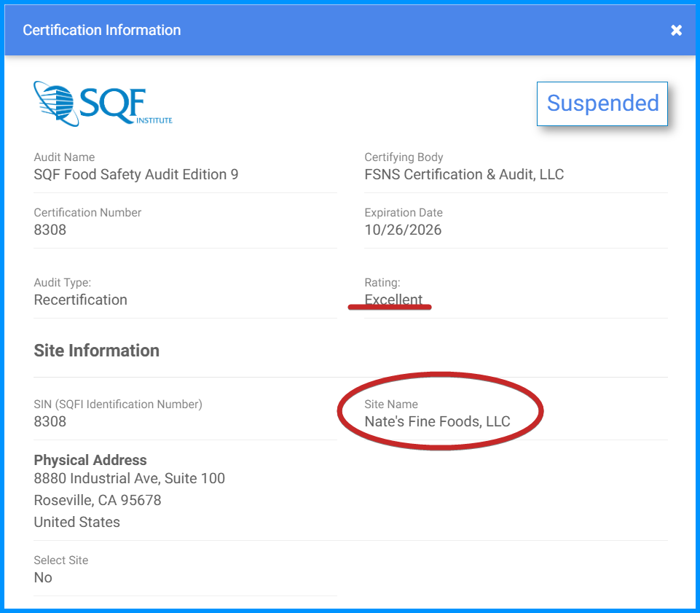Image resolution: width=700 pixels, height=613 pixels.
Task: Close the Certification Information dialog
Action: 676,30
